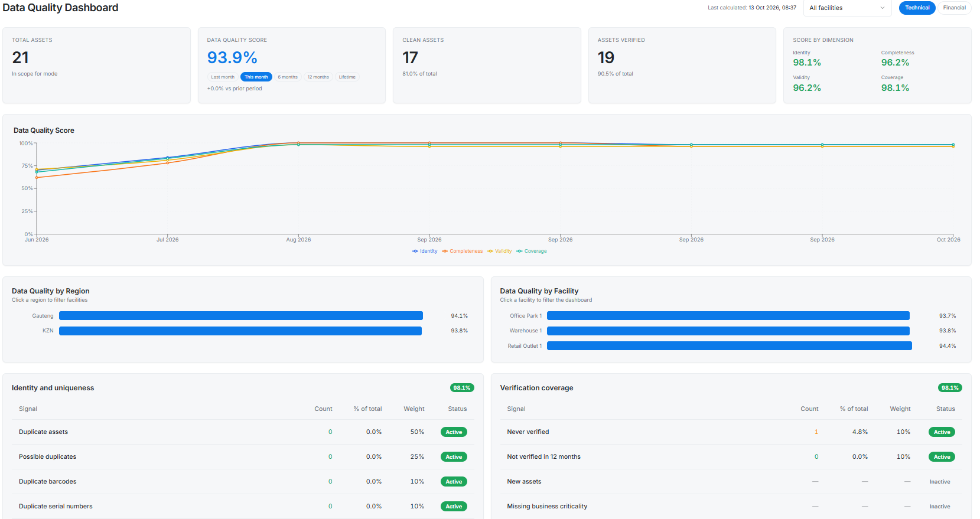Click the Validity 96.2% dimension score

tap(807, 88)
